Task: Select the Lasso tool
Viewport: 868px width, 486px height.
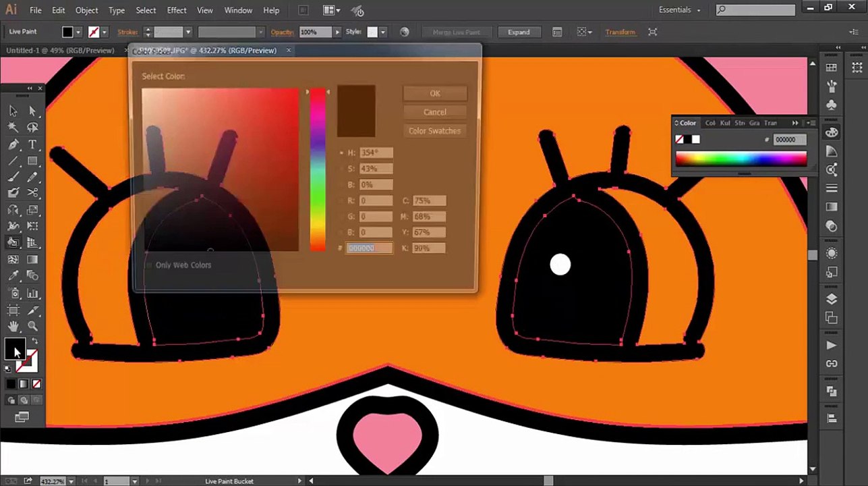Action: [32, 128]
